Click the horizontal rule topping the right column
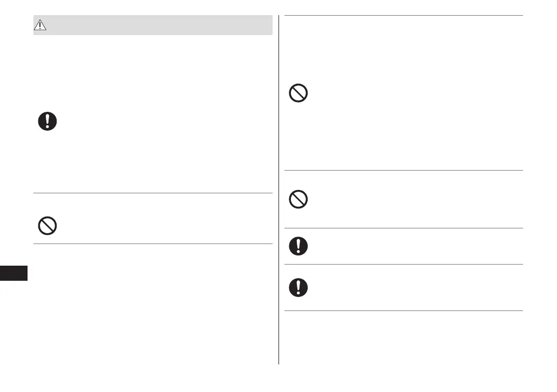 coord(404,16)
